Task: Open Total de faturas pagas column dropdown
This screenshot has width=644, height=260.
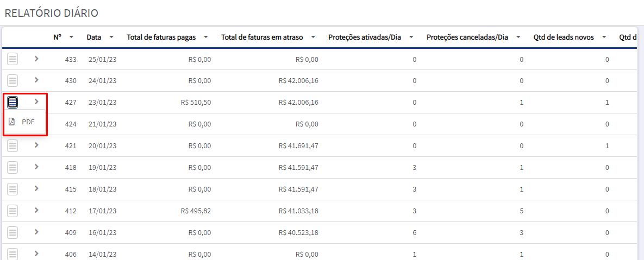Action: [206, 37]
